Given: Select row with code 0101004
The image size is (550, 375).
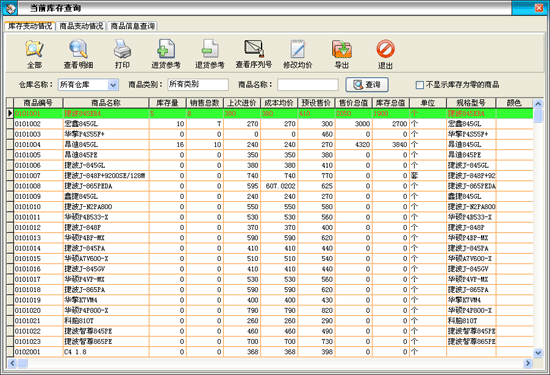Looking at the screenshot, I should coord(270,145).
